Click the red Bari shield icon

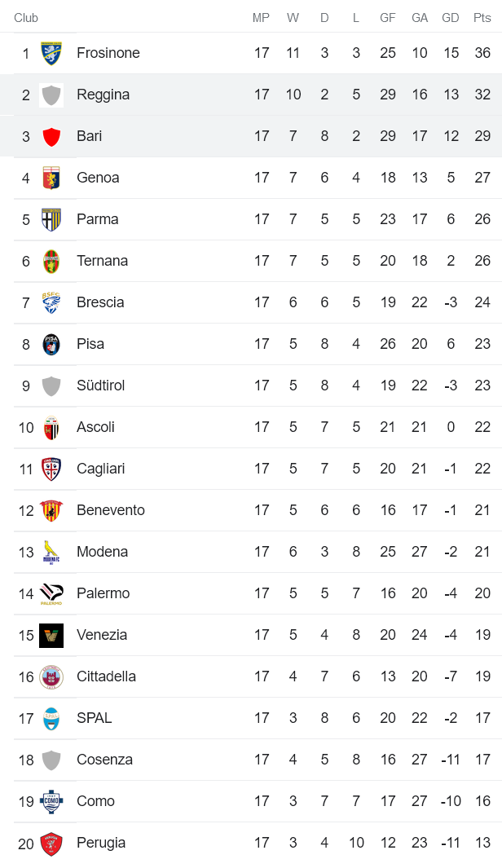coord(51,137)
